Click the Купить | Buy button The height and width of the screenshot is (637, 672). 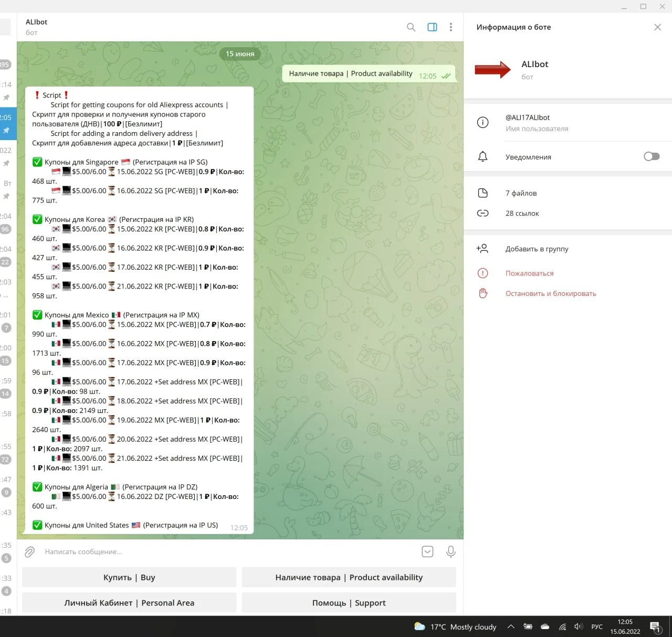point(129,577)
